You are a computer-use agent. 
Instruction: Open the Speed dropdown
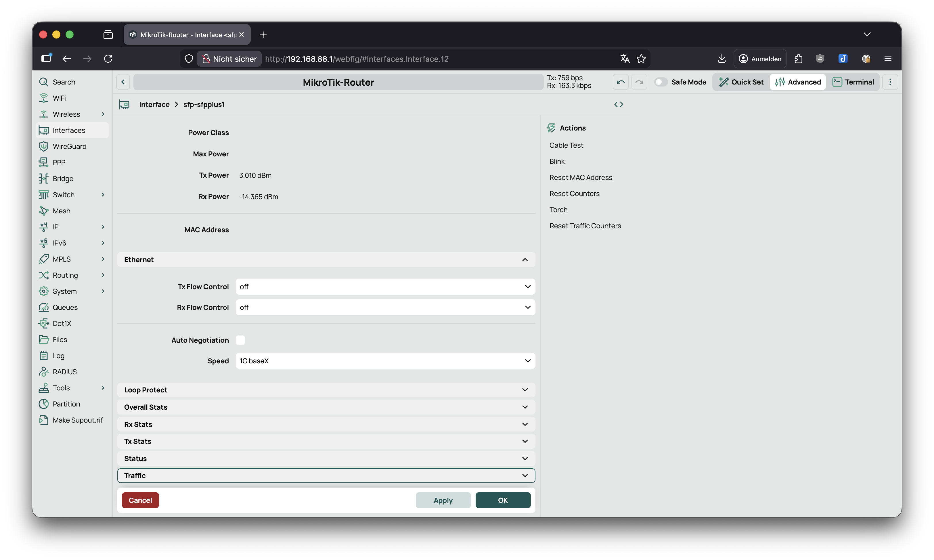385,361
